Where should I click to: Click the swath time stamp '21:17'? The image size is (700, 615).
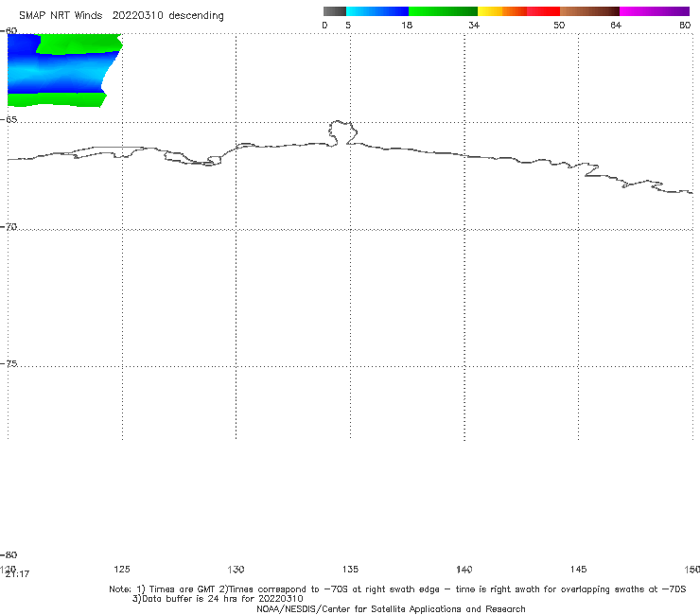[x=18, y=574]
